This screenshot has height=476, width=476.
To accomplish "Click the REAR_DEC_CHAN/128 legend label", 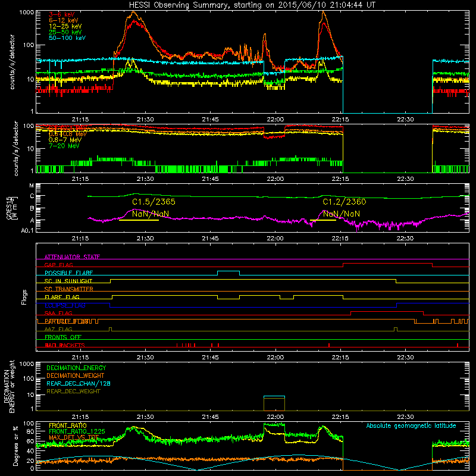I will 79,384.
